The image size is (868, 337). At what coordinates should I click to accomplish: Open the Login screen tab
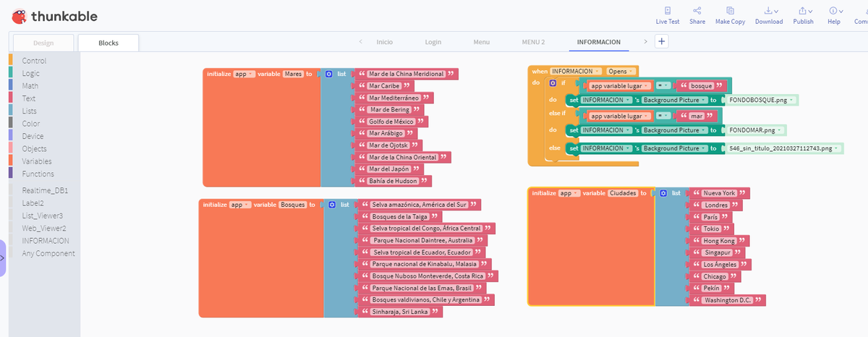[x=433, y=42]
